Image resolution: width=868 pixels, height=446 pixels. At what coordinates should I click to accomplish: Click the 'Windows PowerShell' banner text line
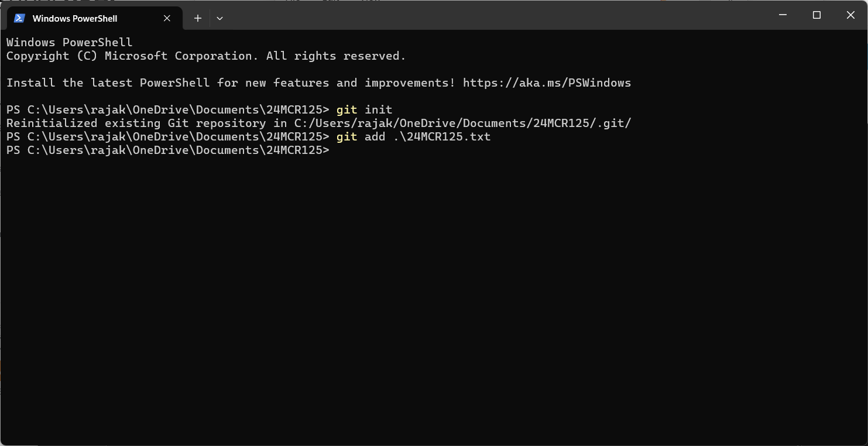coord(69,43)
